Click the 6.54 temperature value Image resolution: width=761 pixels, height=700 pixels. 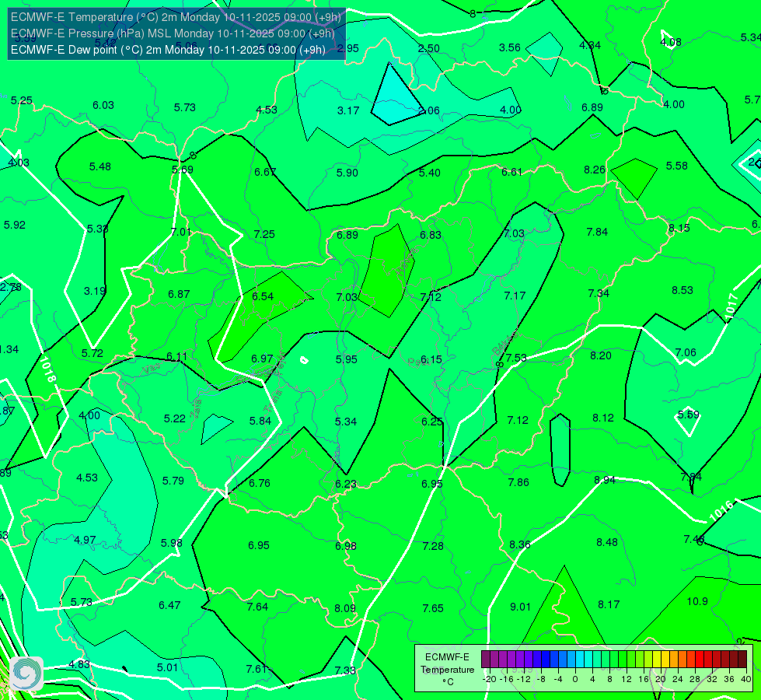(263, 296)
